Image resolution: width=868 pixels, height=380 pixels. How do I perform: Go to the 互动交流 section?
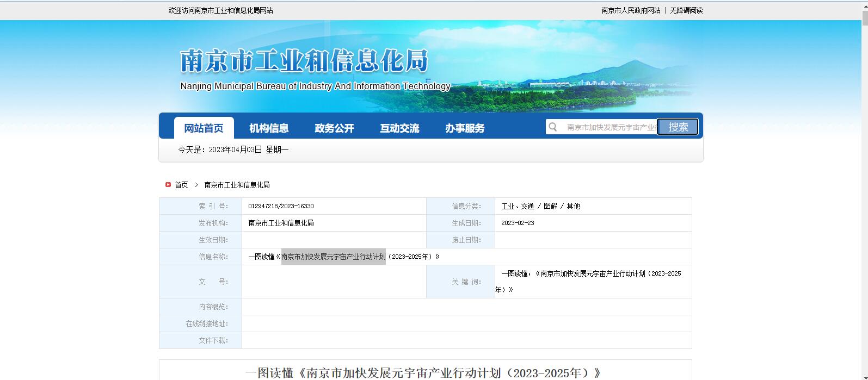[x=399, y=128]
